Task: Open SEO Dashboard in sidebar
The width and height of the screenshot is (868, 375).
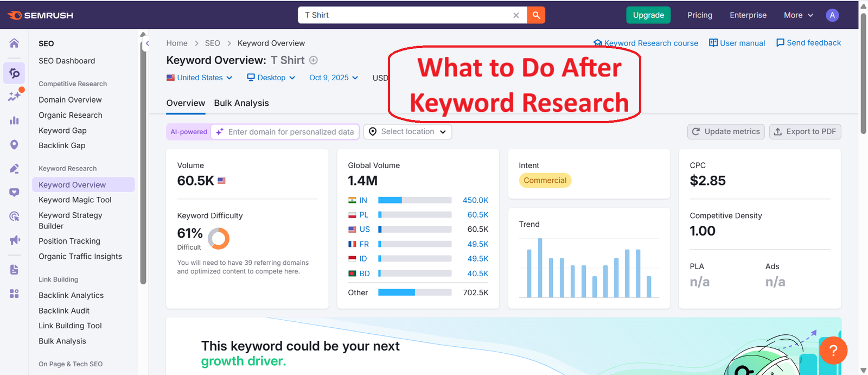Action: [67, 61]
